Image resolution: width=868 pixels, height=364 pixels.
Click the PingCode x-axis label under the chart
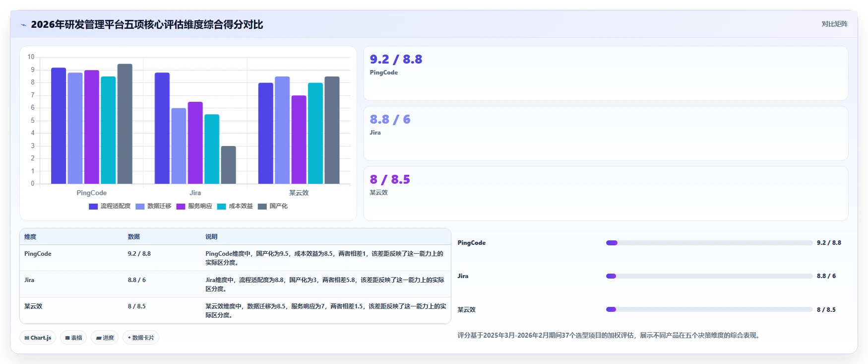click(x=91, y=193)
